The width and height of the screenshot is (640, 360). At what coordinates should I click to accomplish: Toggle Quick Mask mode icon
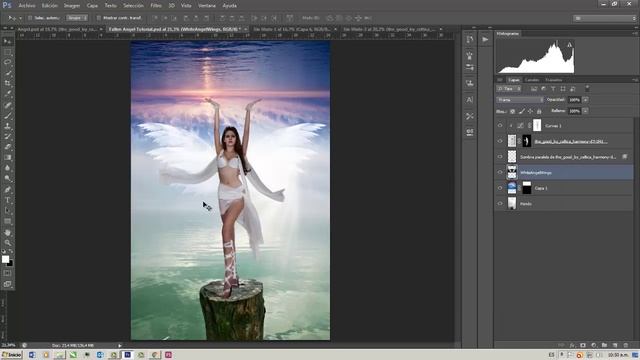[x=7, y=273]
